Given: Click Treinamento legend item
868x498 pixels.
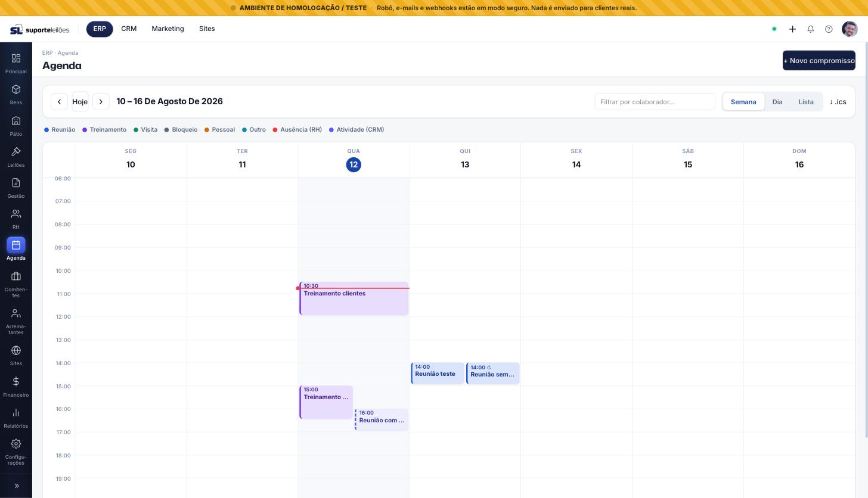Looking at the screenshot, I should click(104, 130).
